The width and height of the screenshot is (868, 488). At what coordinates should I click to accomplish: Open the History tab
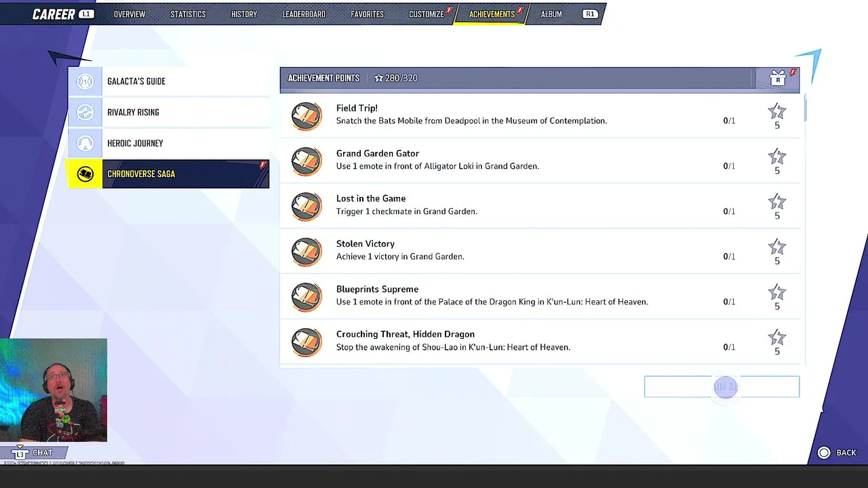(x=244, y=14)
